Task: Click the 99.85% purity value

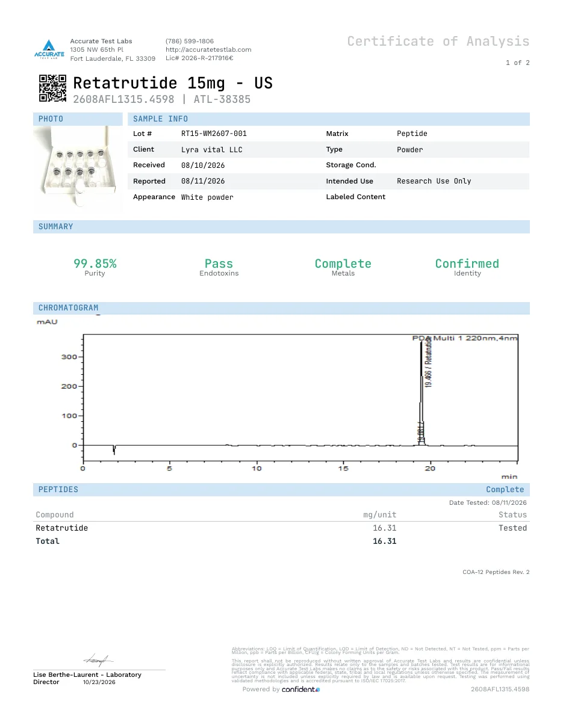Action: (x=95, y=264)
